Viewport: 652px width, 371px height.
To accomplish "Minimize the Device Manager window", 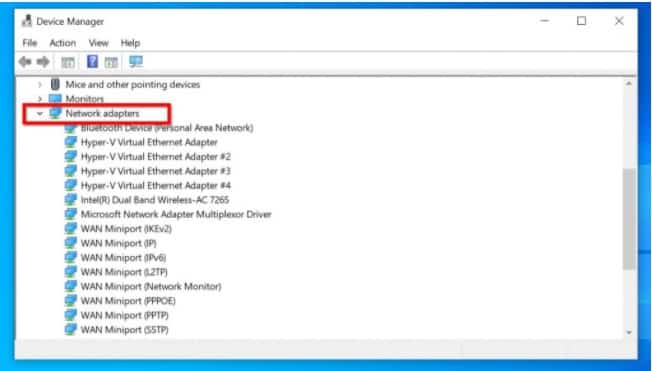I will 545,21.
